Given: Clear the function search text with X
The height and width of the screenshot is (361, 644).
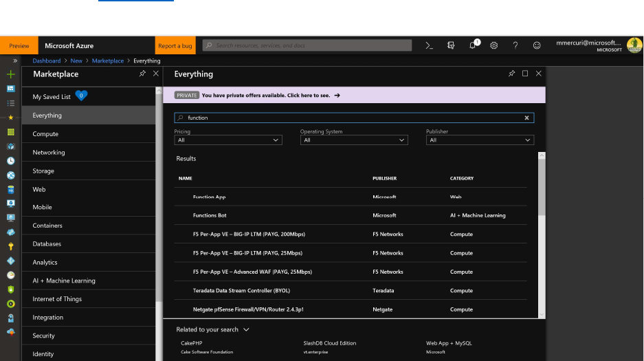Looking at the screenshot, I should pos(527,118).
